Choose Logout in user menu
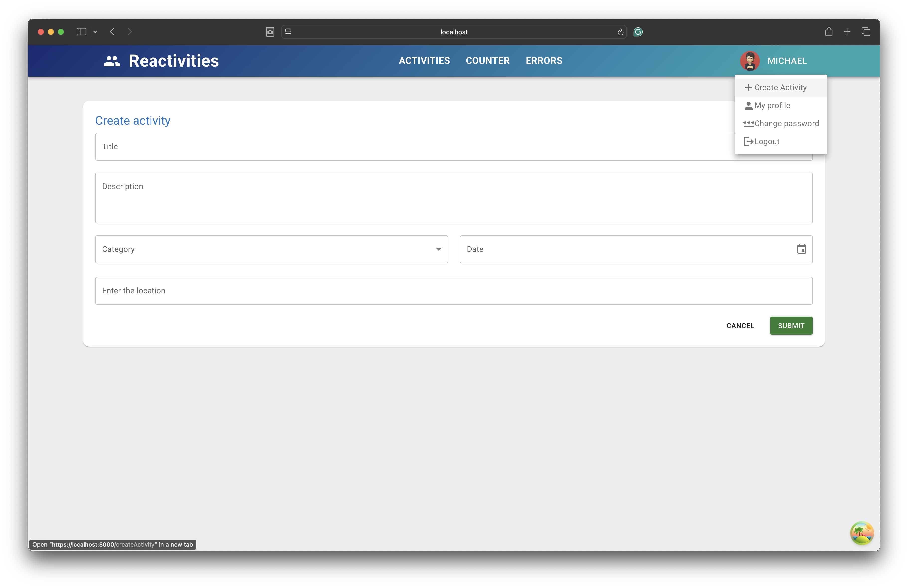Screen dimensions: 908x588 781,142
